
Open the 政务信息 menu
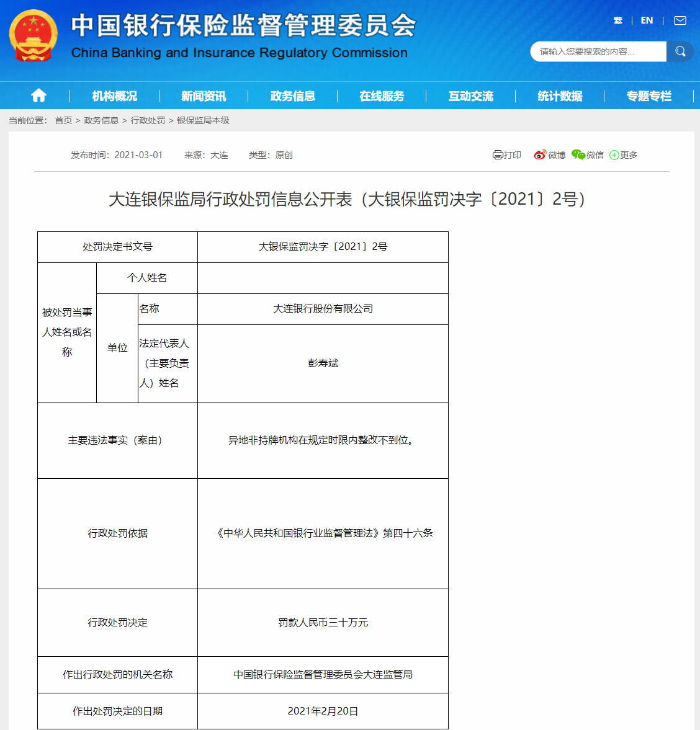292,96
